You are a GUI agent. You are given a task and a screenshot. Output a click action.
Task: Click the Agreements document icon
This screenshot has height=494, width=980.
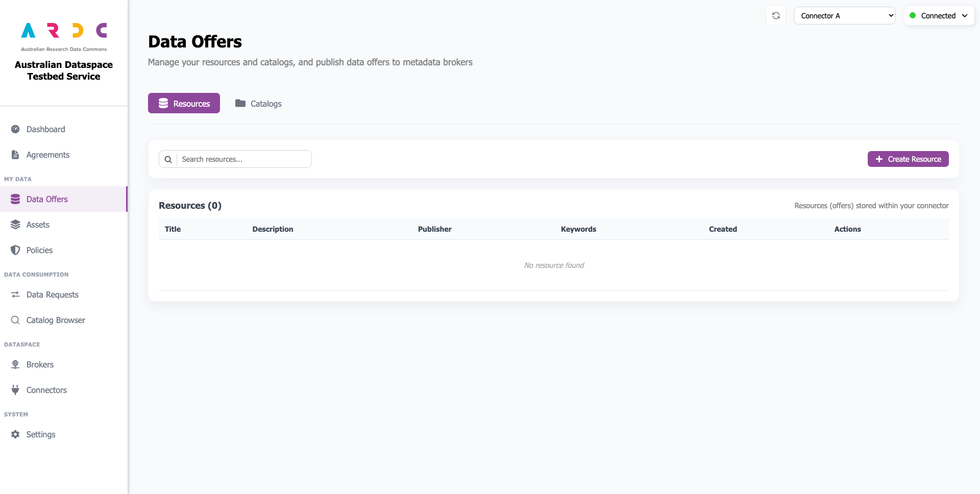pos(15,155)
